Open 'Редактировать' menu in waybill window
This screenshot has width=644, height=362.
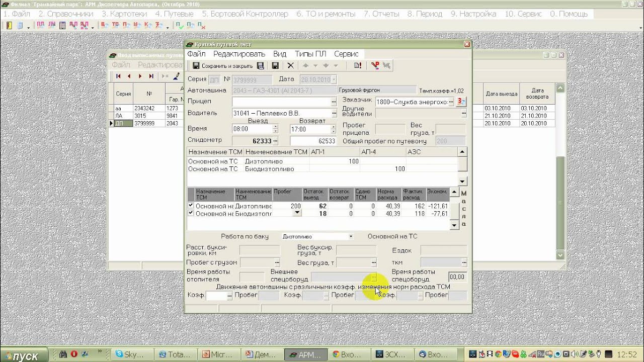point(239,54)
